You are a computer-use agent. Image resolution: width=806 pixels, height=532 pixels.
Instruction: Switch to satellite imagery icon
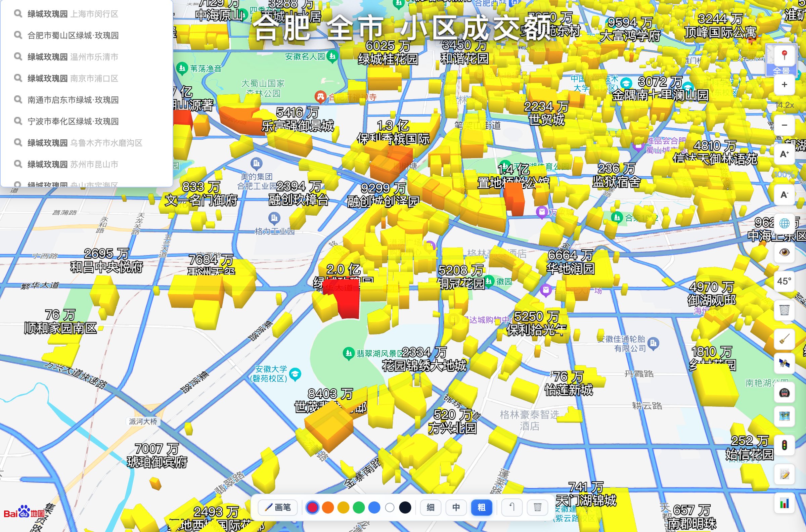pos(784,364)
